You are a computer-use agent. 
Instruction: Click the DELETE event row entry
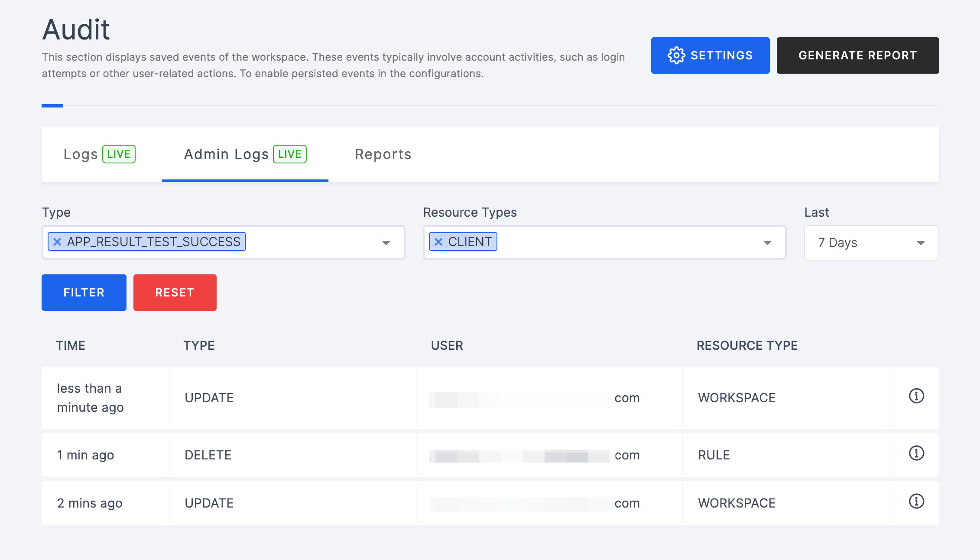click(491, 455)
